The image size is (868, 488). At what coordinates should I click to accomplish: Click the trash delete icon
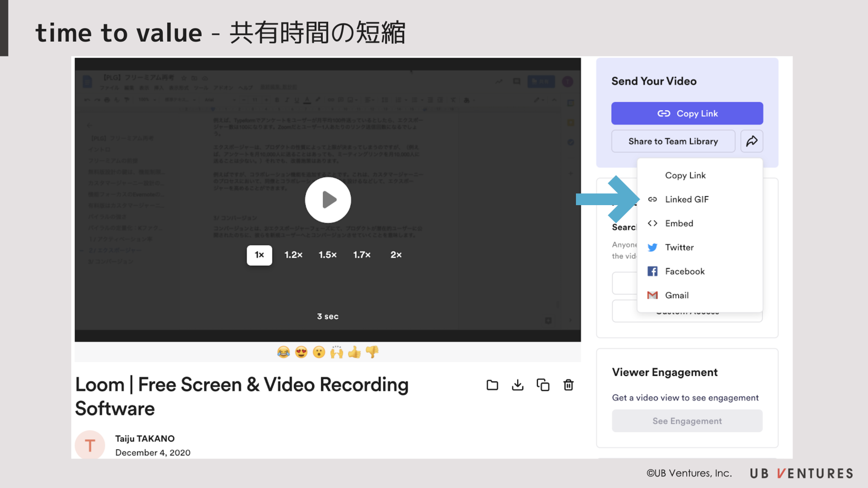pos(568,385)
